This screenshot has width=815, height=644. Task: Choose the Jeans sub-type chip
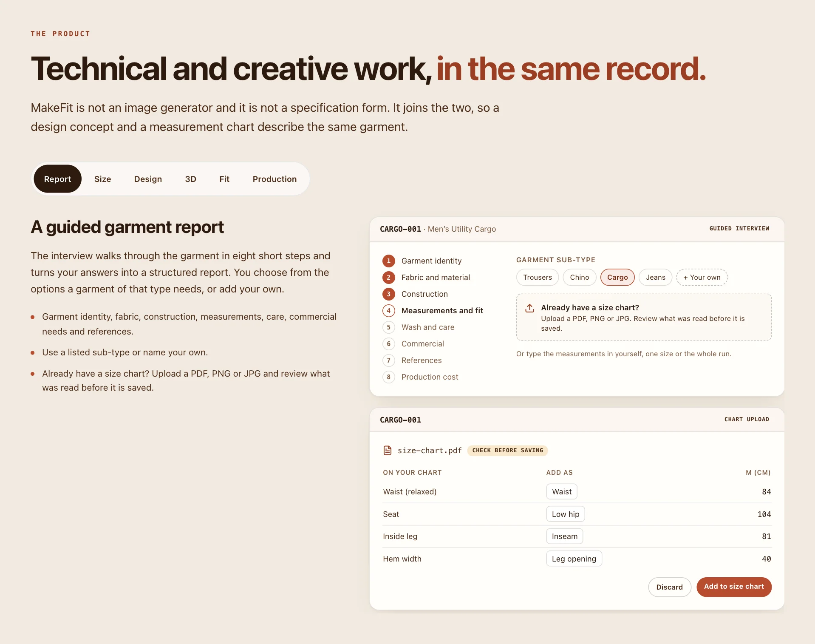click(x=656, y=277)
